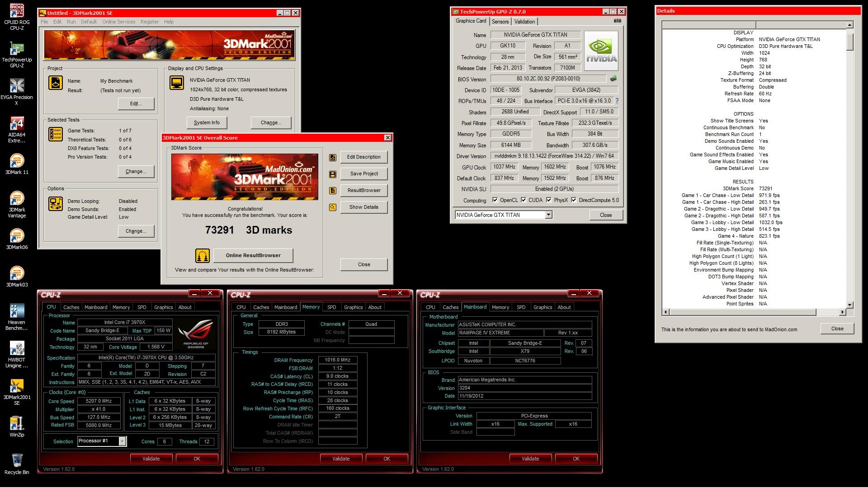Toggle the PhysX checkbox in GPU-Z
The height and width of the screenshot is (488, 868).
549,200
